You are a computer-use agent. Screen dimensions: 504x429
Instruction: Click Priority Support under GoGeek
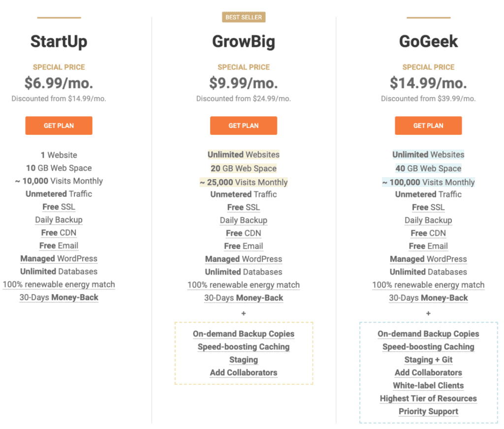point(428,411)
